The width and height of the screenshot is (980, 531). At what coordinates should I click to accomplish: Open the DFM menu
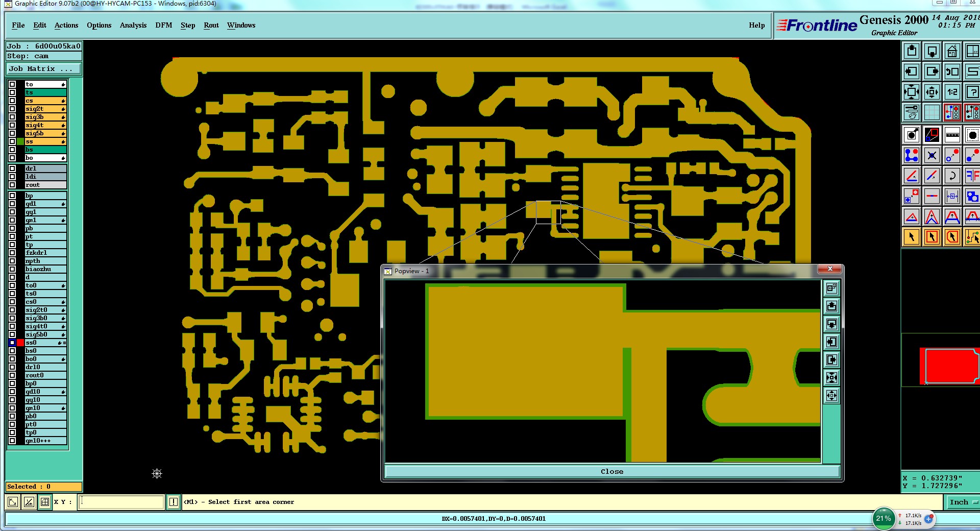[x=163, y=25]
